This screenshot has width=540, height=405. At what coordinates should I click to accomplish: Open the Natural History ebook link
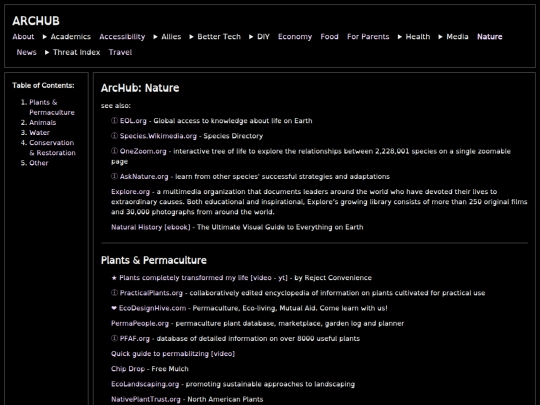coord(150,227)
